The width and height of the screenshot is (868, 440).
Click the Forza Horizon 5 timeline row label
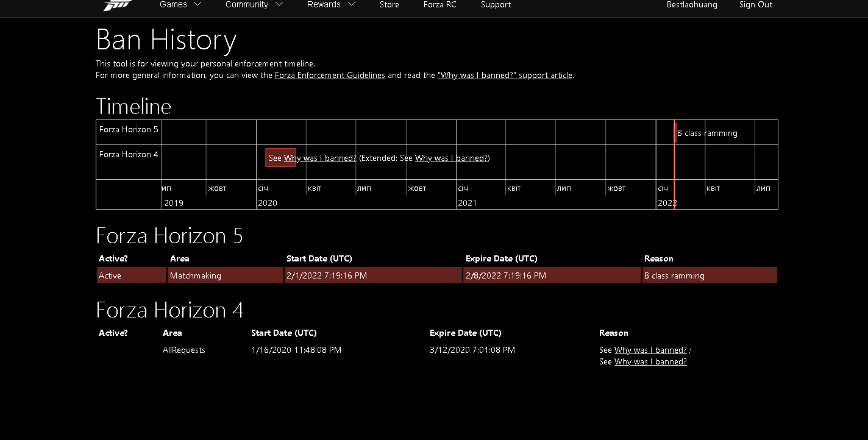coord(129,130)
